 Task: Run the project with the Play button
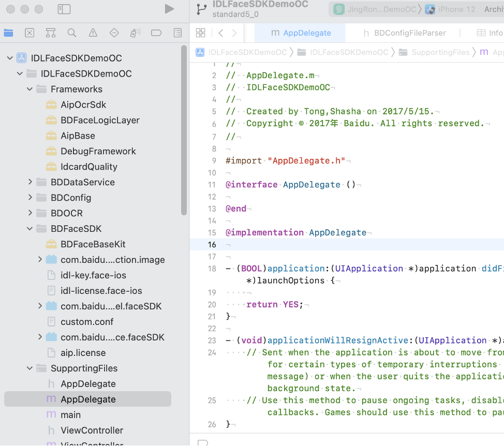(169, 9)
